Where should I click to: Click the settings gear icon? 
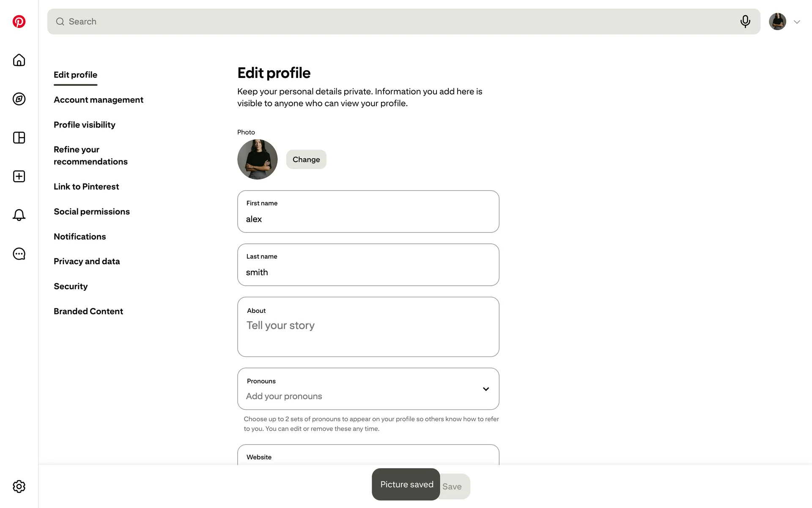pos(19,486)
